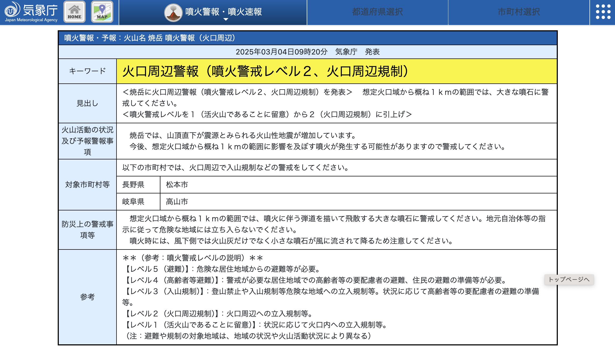
Task: Click the トップページへ button
Action: point(569,280)
